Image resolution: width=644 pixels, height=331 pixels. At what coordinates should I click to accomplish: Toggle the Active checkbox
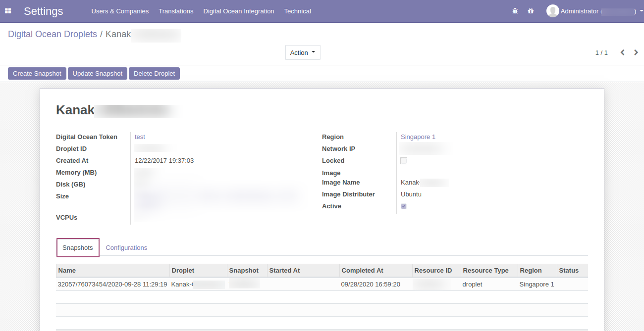coord(404,206)
